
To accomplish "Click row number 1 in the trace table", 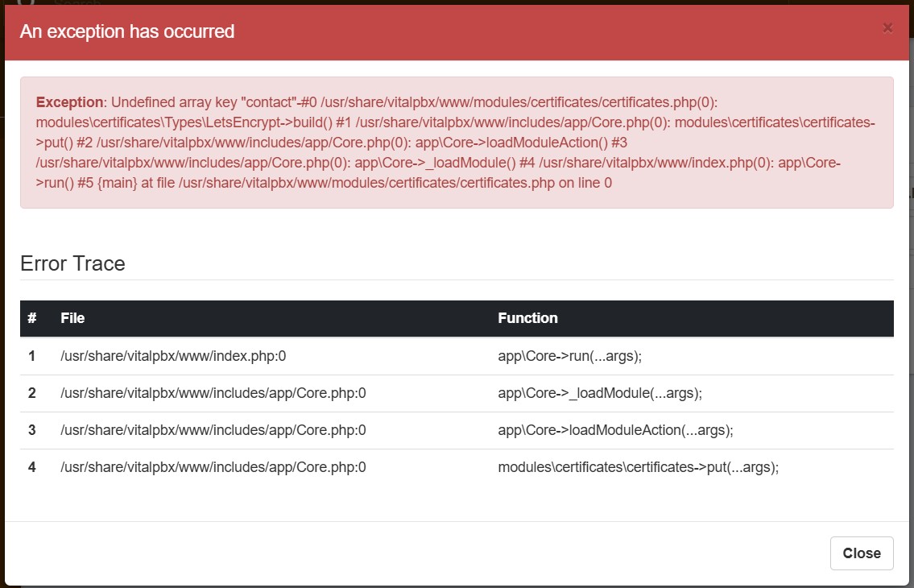I will click(32, 356).
